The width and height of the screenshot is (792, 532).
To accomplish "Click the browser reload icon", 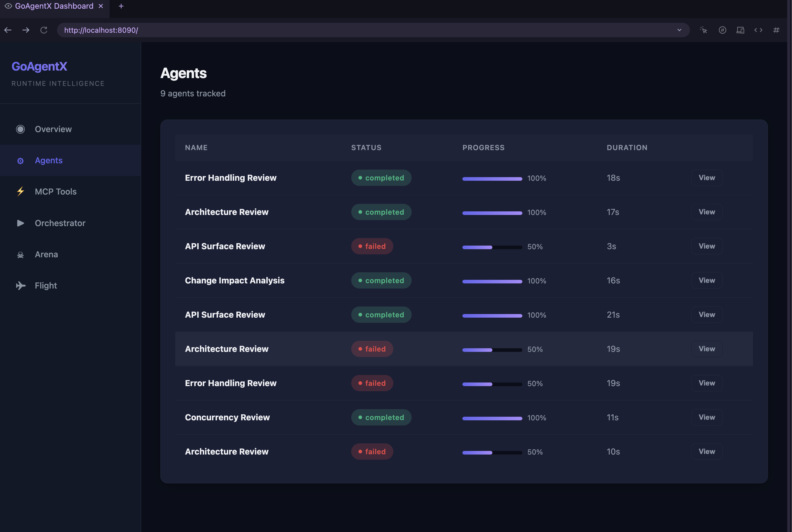I will 44,30.
